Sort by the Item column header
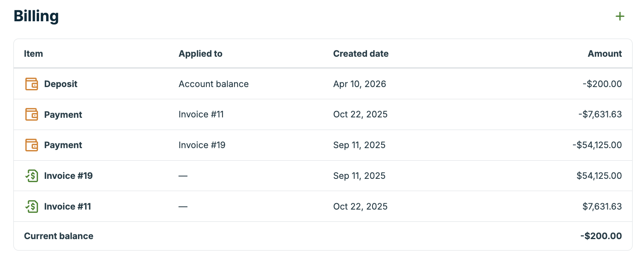644x260 pixels. coord(34,54)
